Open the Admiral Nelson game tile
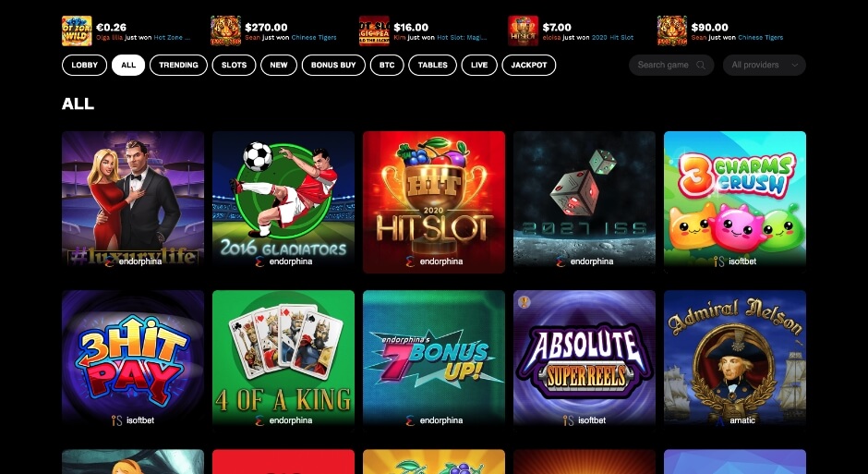This screenshot has height=474, width=868. pos(735,361)
